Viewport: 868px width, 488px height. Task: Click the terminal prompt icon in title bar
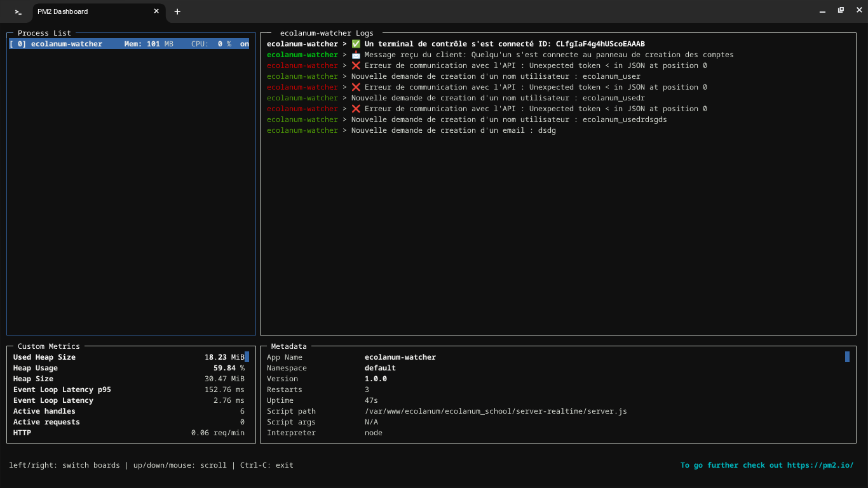(18, 11)
